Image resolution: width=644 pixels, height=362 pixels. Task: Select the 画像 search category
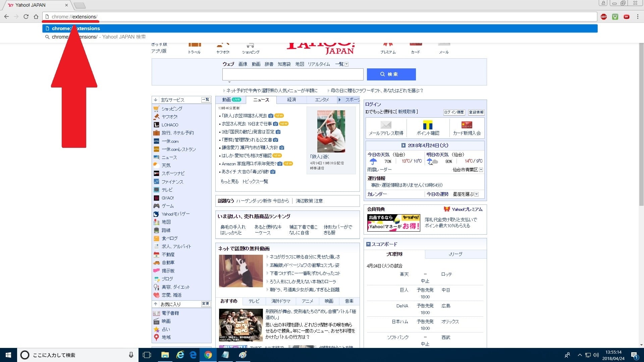coord(243,64)
